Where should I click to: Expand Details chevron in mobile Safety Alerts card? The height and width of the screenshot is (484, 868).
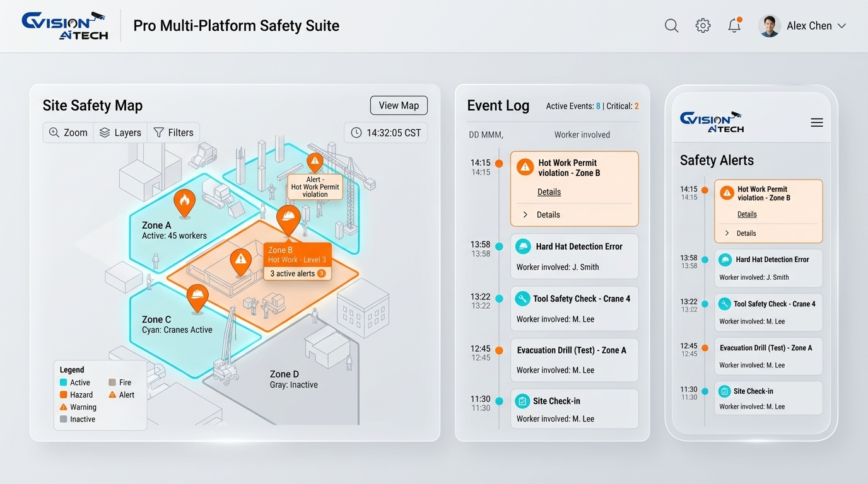point(727,233)
